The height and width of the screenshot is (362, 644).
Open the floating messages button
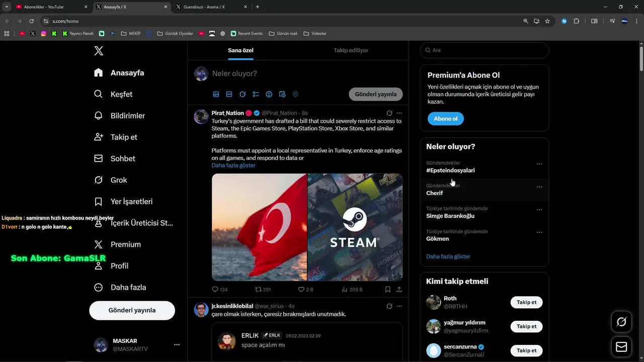[621, 347]
